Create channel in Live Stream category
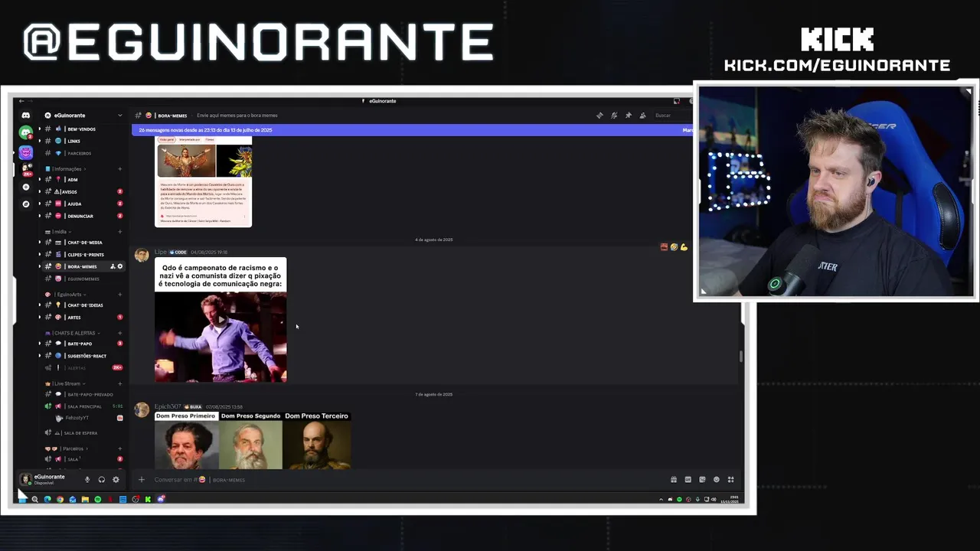 (x=119, y=383)
